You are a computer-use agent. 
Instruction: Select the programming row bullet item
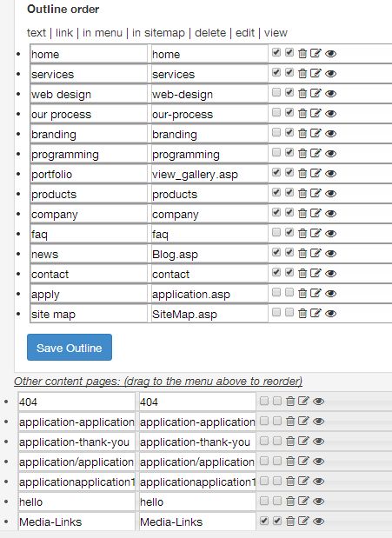click(18, 154)
